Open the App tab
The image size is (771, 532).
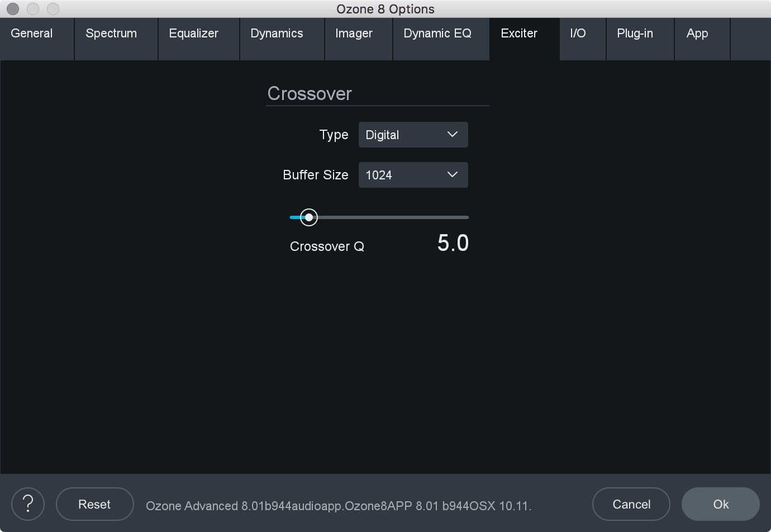pyautogui.click(x=702, y=39)
